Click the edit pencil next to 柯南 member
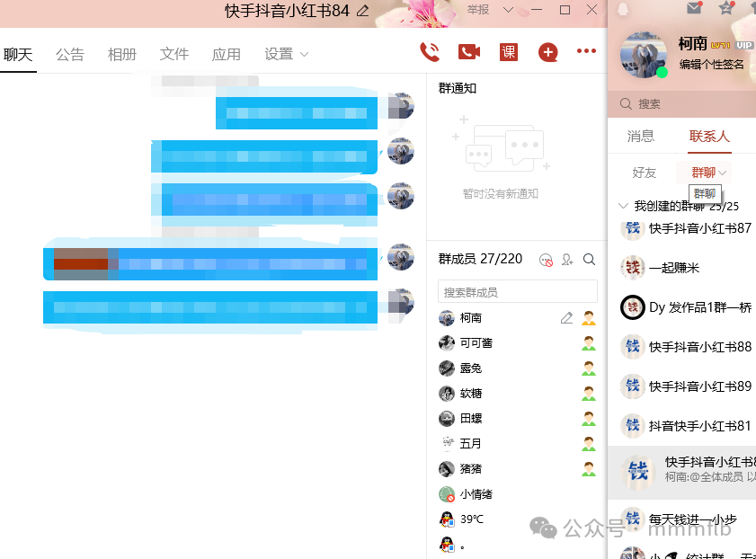This screenshot has height=559, width=756. pos(566,317)
